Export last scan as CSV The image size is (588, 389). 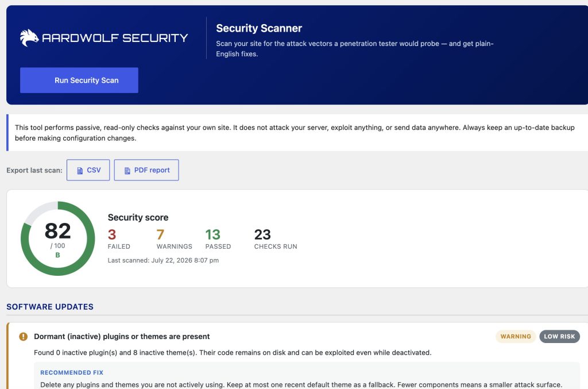pyautogui.click(x=88, y=170)
